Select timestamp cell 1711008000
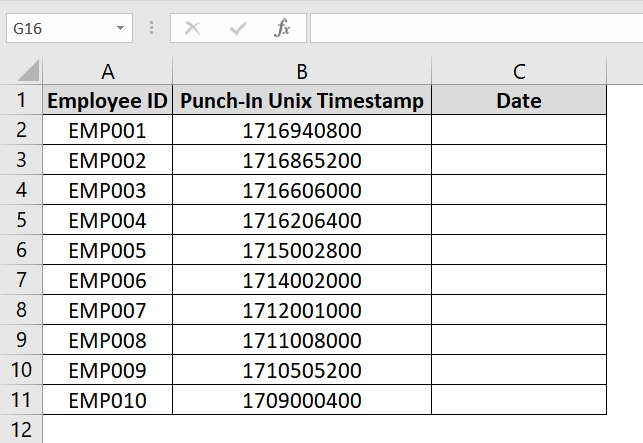This screenshot has width=643, height=443. click(302, 339)
